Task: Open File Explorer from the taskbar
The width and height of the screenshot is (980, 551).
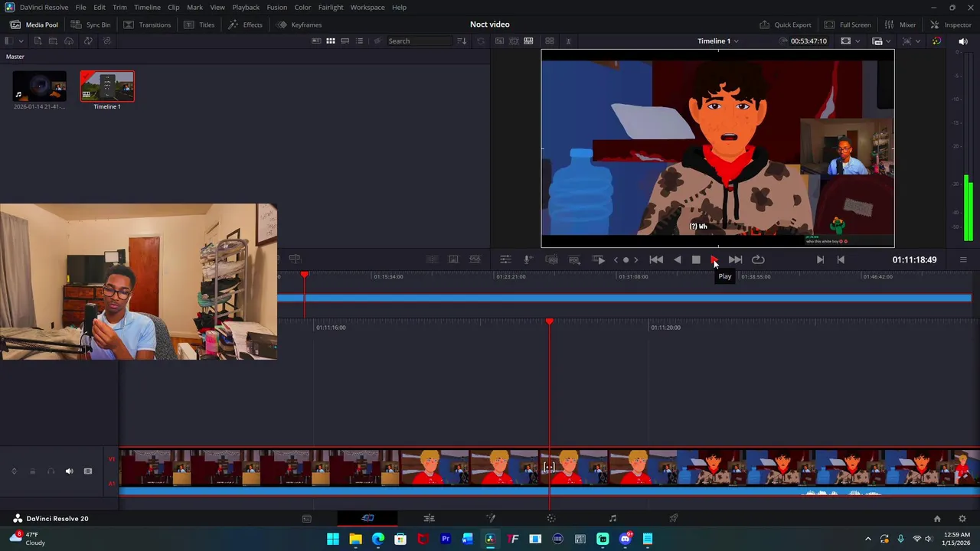Action: tap(355, 539)
